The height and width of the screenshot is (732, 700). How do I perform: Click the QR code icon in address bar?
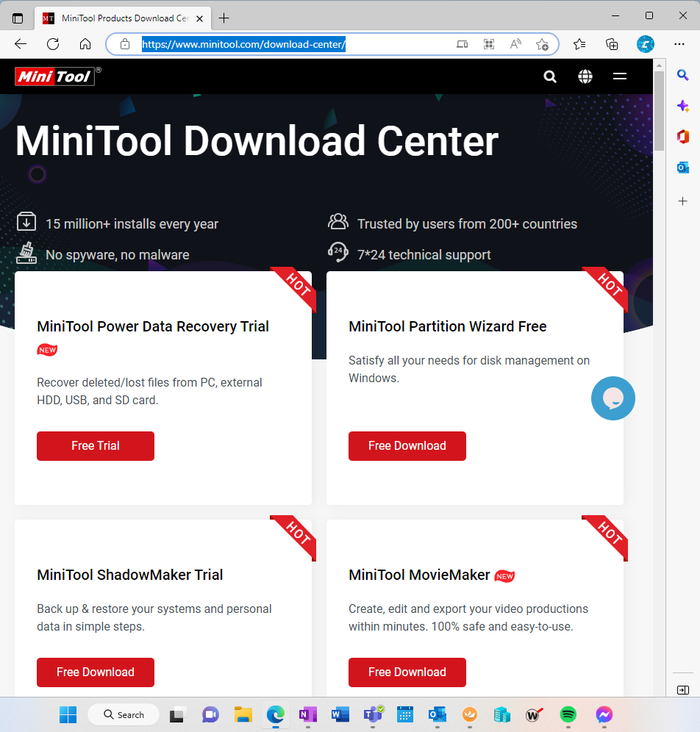click(x=489, y=44)
